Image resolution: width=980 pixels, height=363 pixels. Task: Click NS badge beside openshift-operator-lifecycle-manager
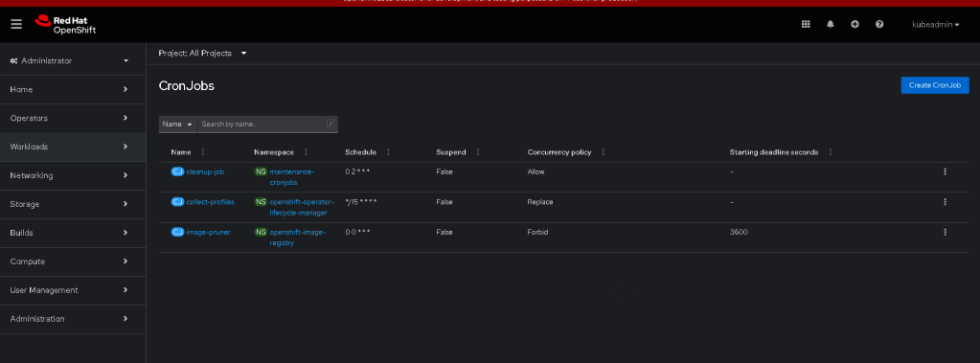(260, 202)
